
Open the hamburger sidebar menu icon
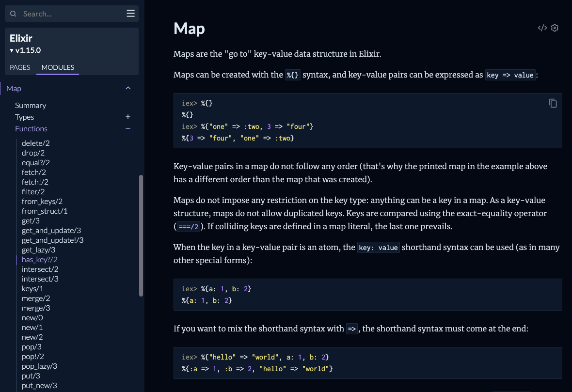(x=130, y=14)
